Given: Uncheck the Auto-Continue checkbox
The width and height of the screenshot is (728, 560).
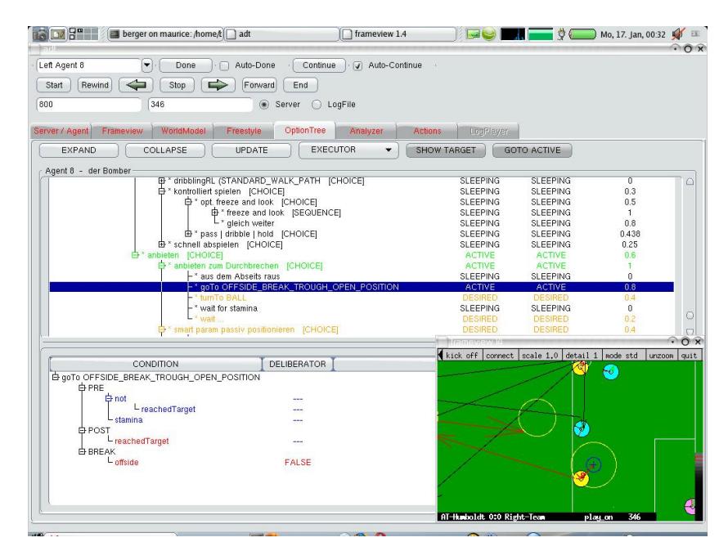Looking at the screenshot, I should pyautogui.click(x=357, y=66).
